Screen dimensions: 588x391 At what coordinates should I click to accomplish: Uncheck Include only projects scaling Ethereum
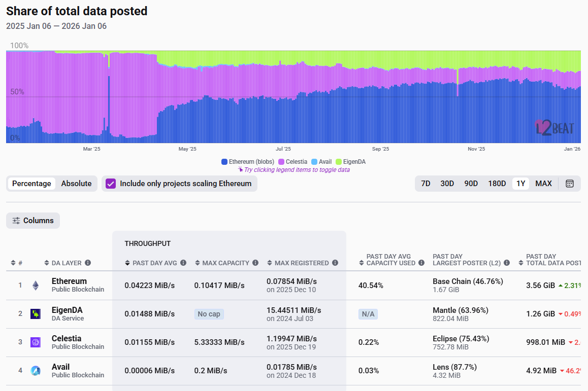point(111,184)
